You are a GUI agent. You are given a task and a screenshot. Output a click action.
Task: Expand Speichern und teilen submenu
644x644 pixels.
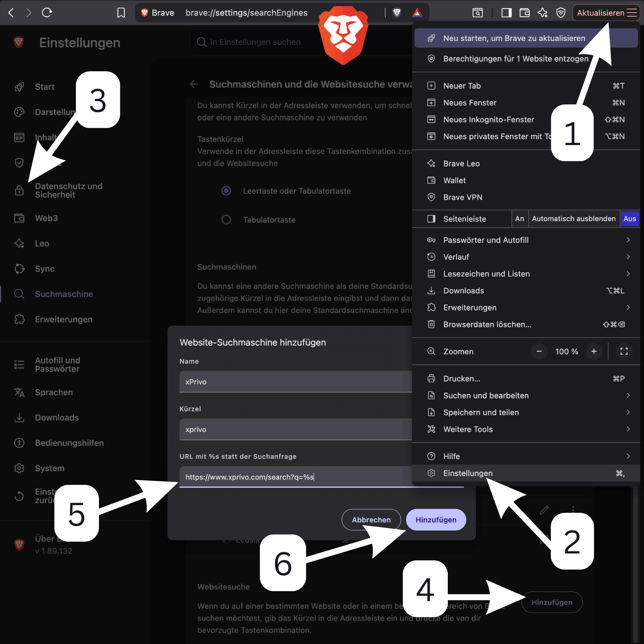[526, 412]
